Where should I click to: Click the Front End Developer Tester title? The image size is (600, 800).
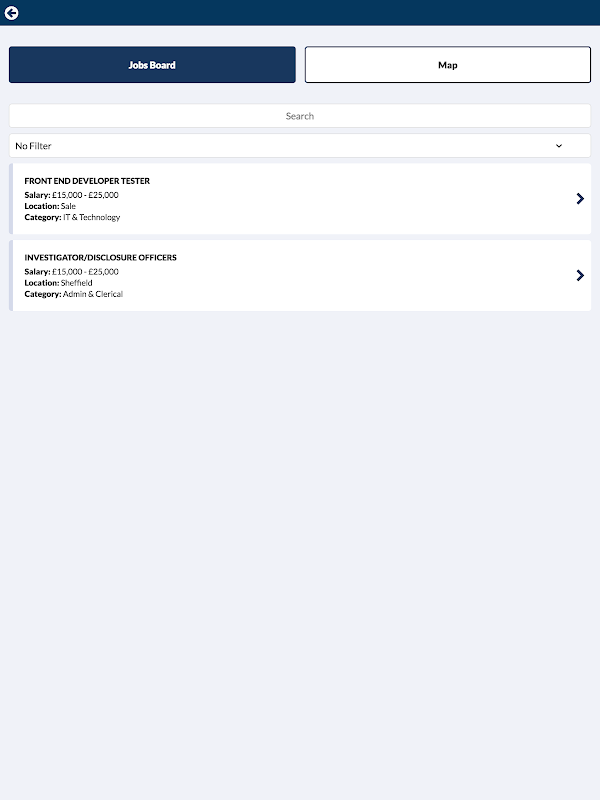tap(87, 181)
